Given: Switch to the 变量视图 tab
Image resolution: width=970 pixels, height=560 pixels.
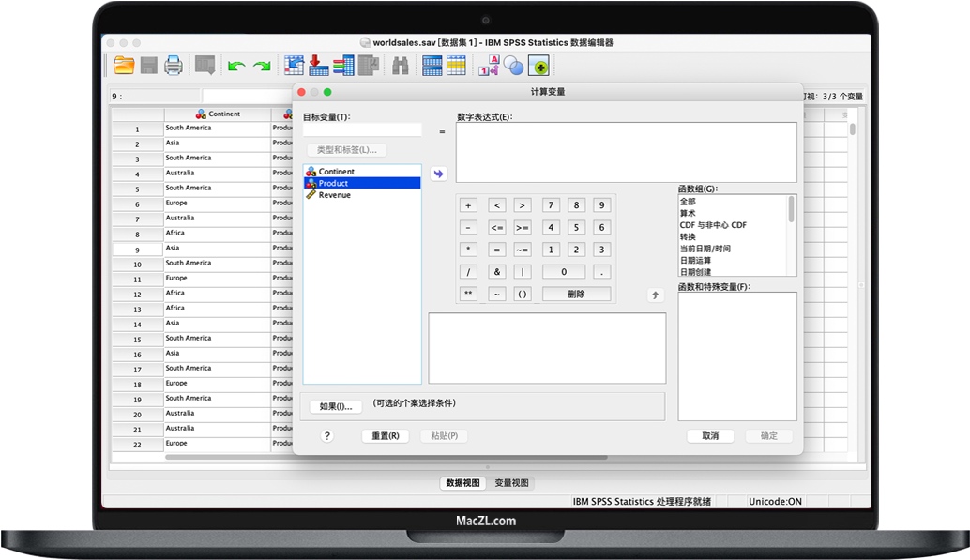Looking at the screenshot, I should pyautogui.click(x=512, y=483).
